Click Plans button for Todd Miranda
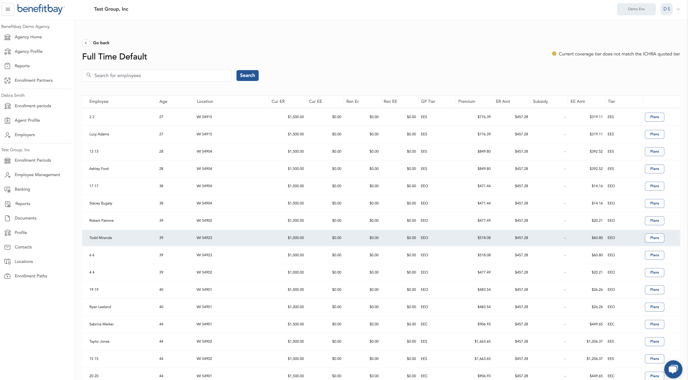 654,238
